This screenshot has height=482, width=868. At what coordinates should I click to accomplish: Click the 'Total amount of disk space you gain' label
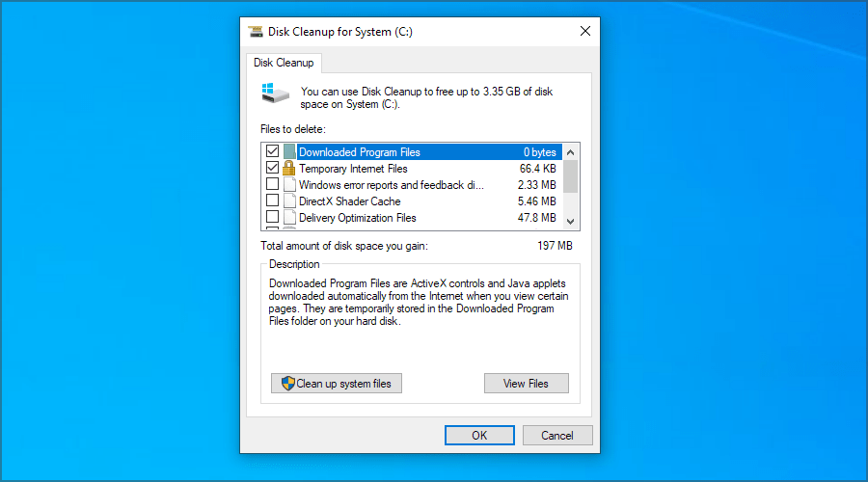[343, 246]
